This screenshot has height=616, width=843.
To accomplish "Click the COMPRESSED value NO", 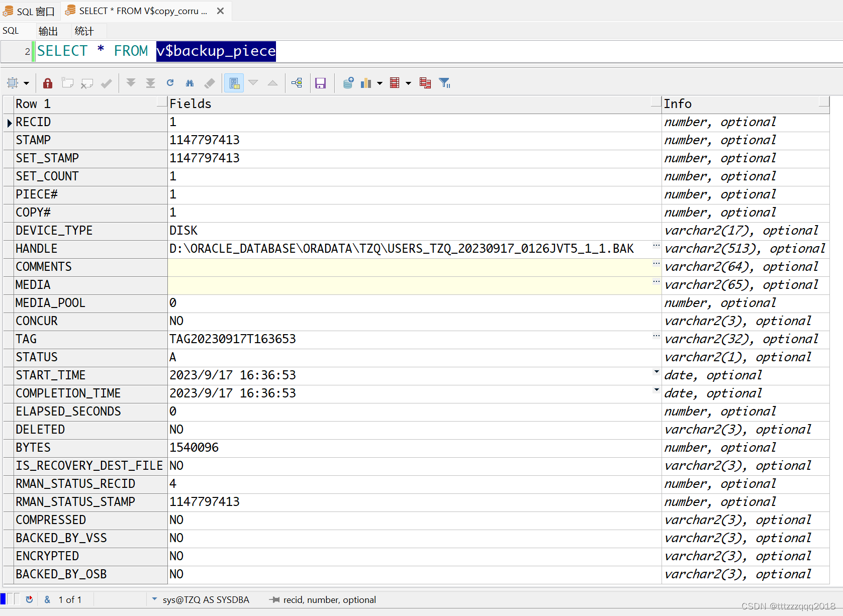I will 176,520.
